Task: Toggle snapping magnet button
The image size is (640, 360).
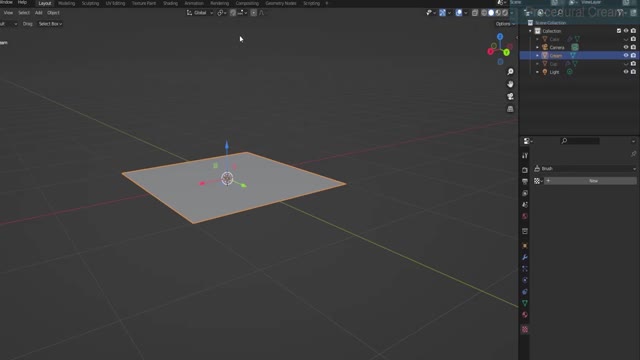Action: pos(233,13)
